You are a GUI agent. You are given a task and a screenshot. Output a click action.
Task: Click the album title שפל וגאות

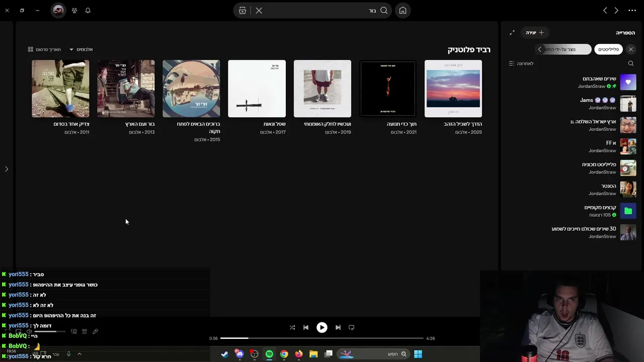coord(275,124)
